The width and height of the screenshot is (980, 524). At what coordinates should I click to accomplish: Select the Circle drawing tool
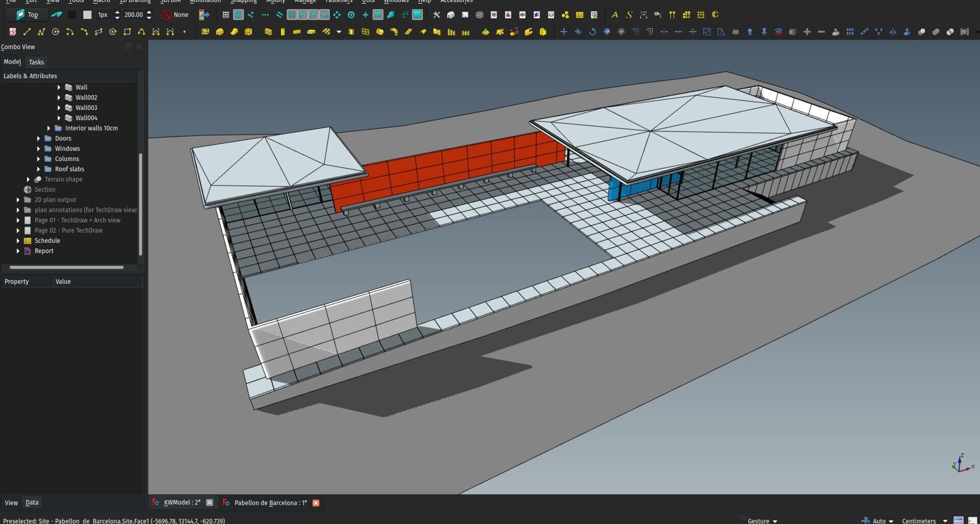tap(56, 32)
